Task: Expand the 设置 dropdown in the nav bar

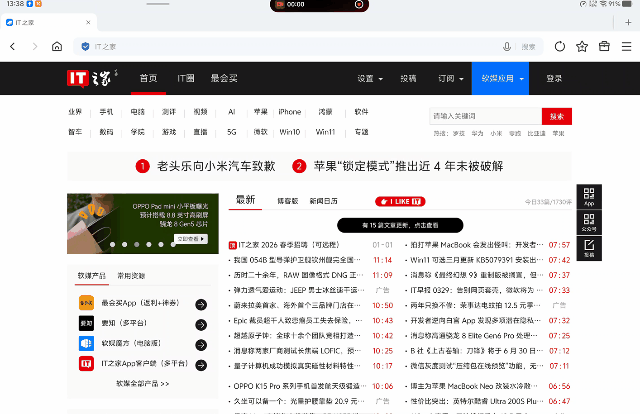Action: pos(368,78)
